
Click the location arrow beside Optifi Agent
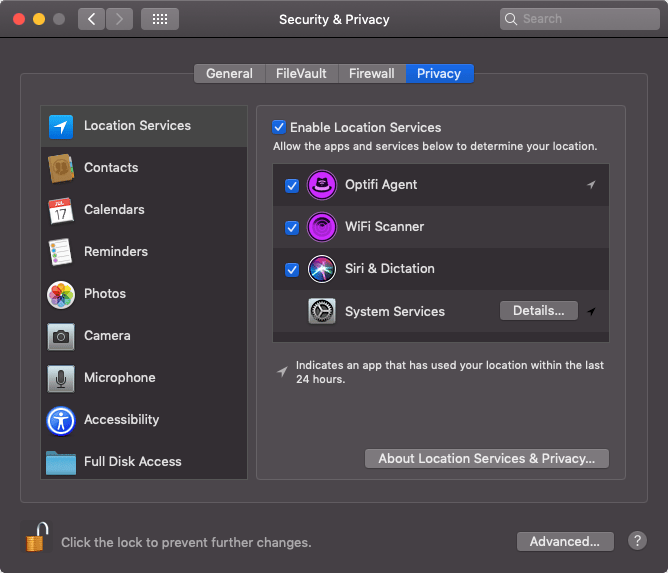[591, 184]
